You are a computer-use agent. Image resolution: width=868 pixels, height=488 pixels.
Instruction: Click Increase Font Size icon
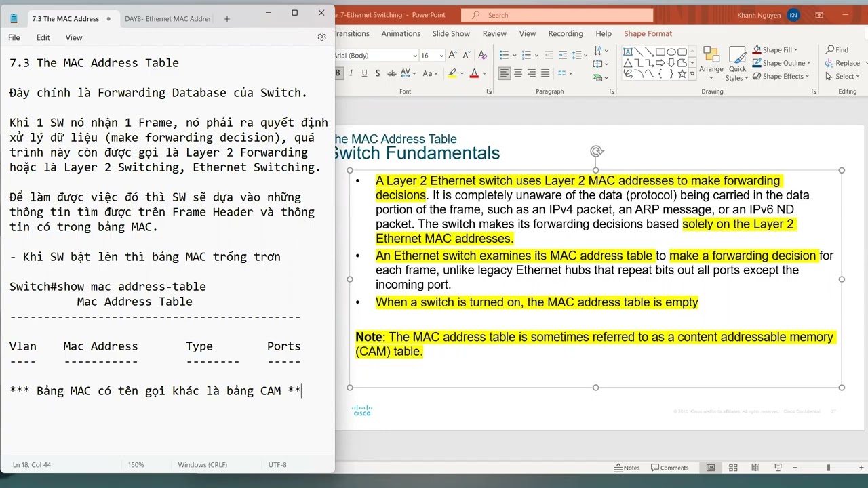(x=452, y=55)
